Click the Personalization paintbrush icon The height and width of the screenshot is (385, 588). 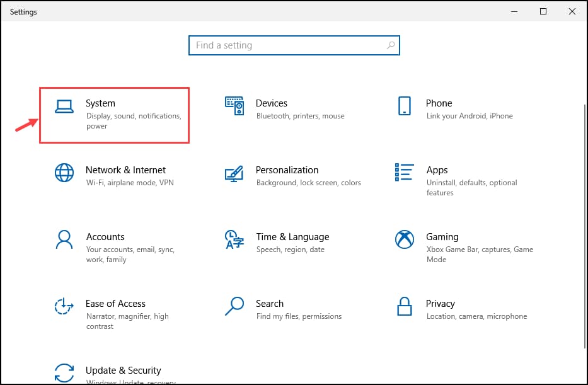234,173
